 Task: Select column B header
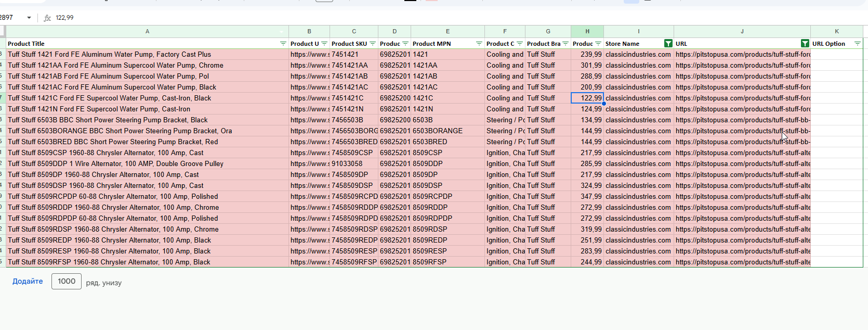click(309, 32)
